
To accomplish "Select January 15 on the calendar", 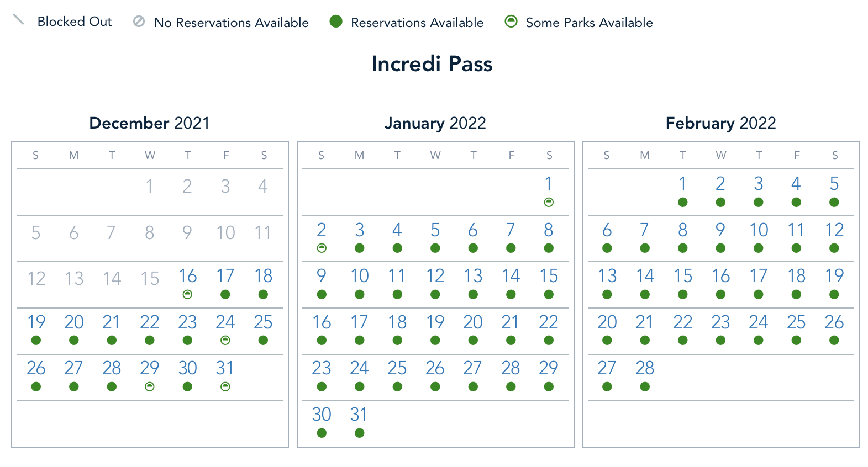I will [549, 276].
